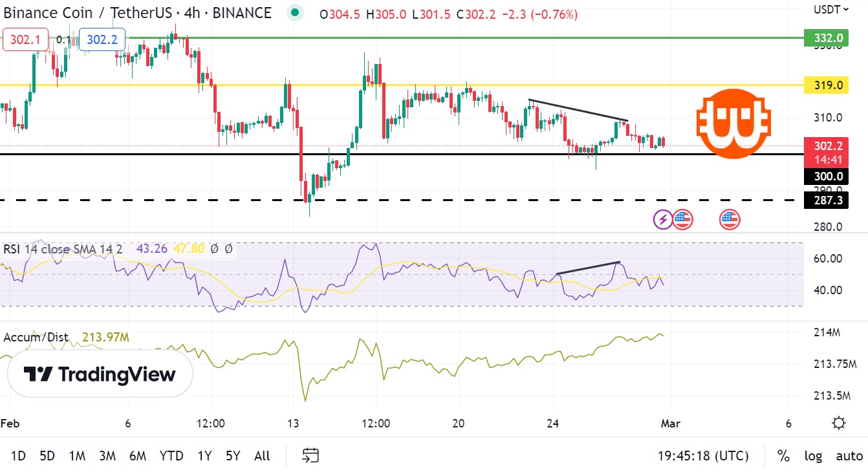Select the black 300.0 price level label

click(827, 176)
